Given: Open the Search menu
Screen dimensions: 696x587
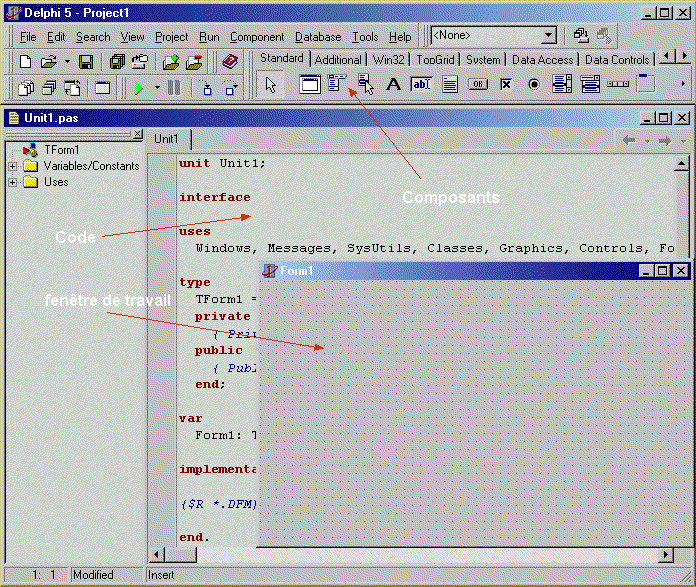Looking at the screenshot, I should [x=93, y=37].
